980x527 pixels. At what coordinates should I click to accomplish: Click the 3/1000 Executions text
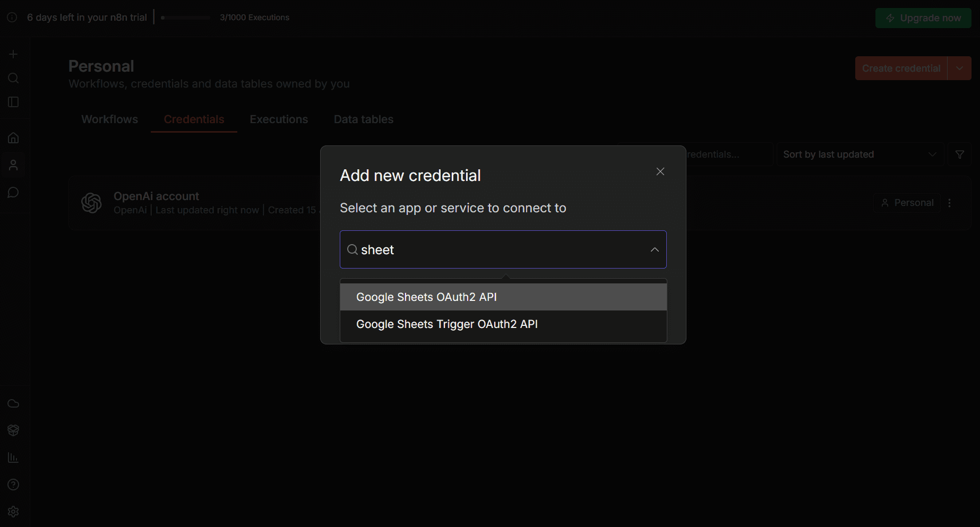pyautogui.click(x=254, y=18)
